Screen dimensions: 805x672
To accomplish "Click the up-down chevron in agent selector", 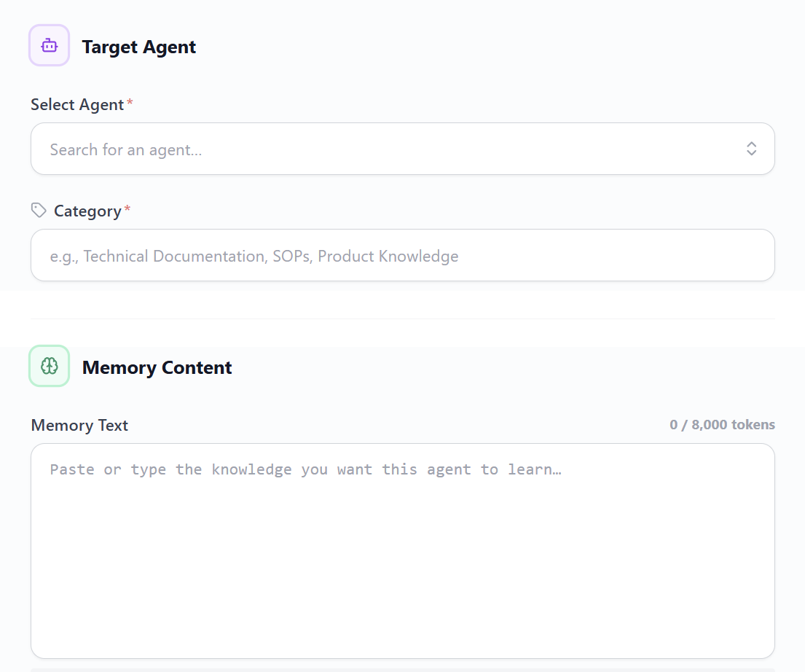I will click(x=751, y=149).
